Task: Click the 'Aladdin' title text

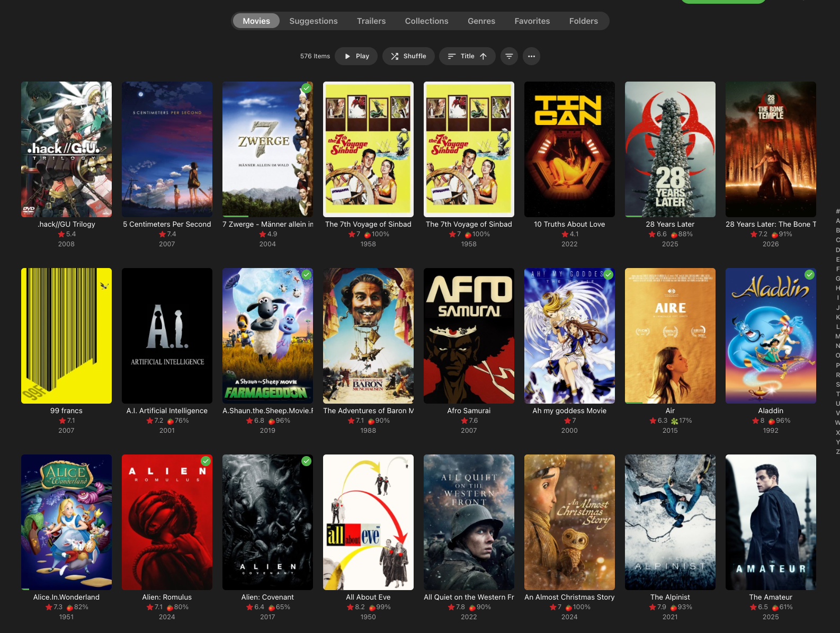Action: pos(771,411)
